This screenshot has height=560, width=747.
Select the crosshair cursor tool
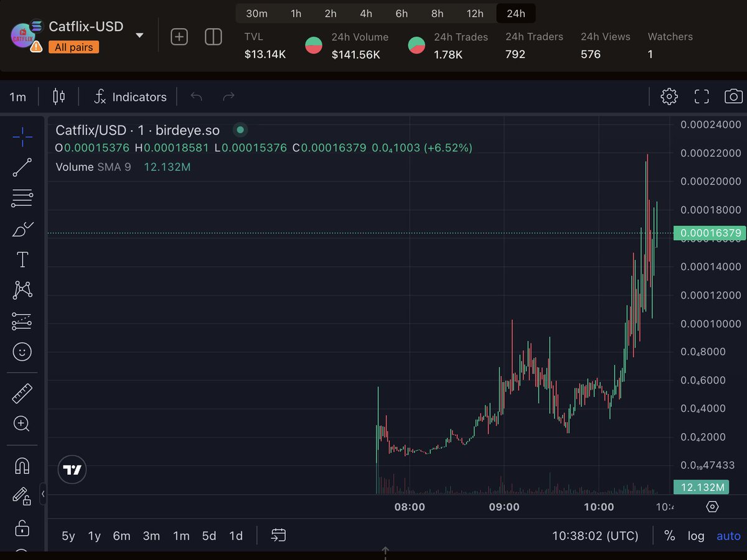tap(22, 137)
